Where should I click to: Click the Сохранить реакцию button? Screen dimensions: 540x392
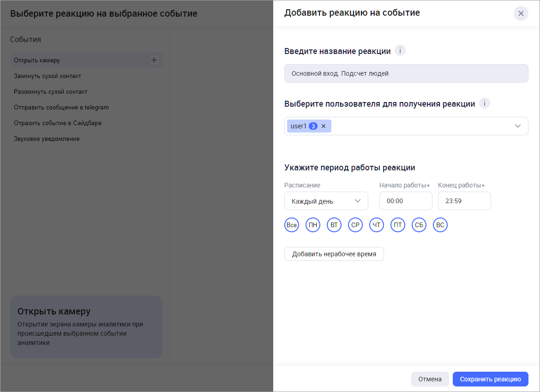pyautogui.click(x=490, y=379)
